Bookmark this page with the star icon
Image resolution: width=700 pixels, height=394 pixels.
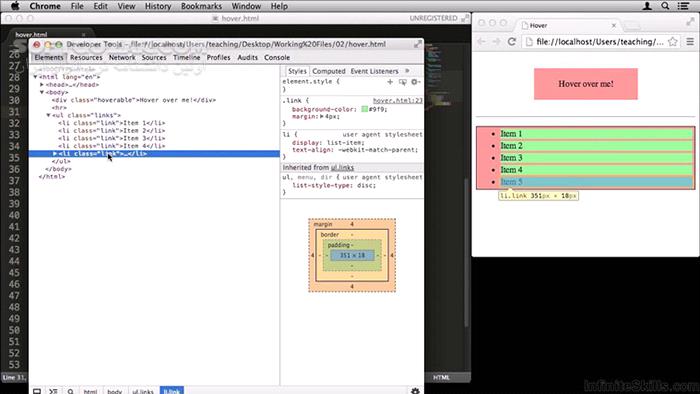point(672,41)
